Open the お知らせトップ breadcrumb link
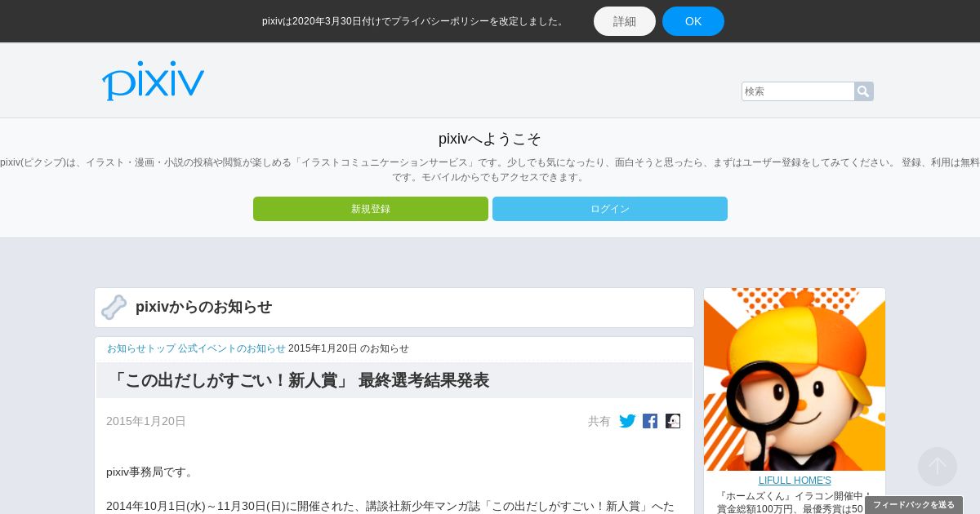The width and height of the screenshot is (980, 514). [x=141, y=348]
